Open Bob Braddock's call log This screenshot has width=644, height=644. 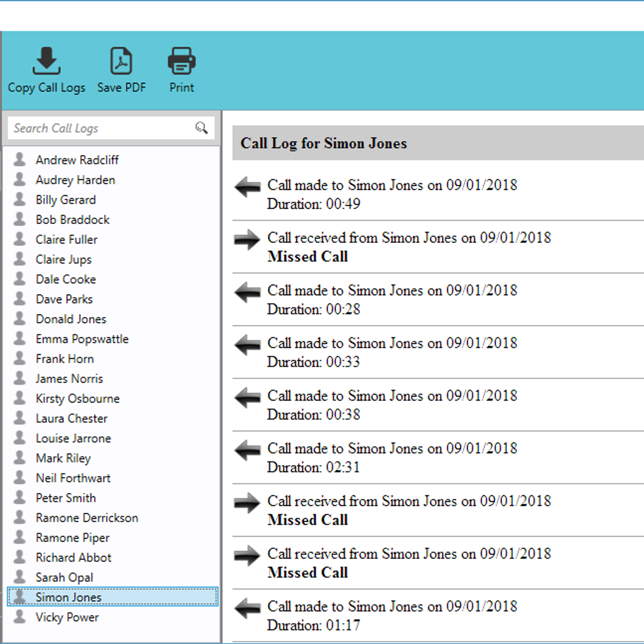point(72,220)
